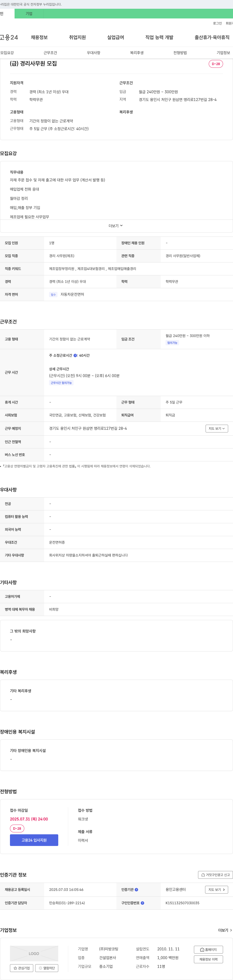
Task: Open the 기업 tab in top bar
Action: pyautogui.click(x=29, y=14)
